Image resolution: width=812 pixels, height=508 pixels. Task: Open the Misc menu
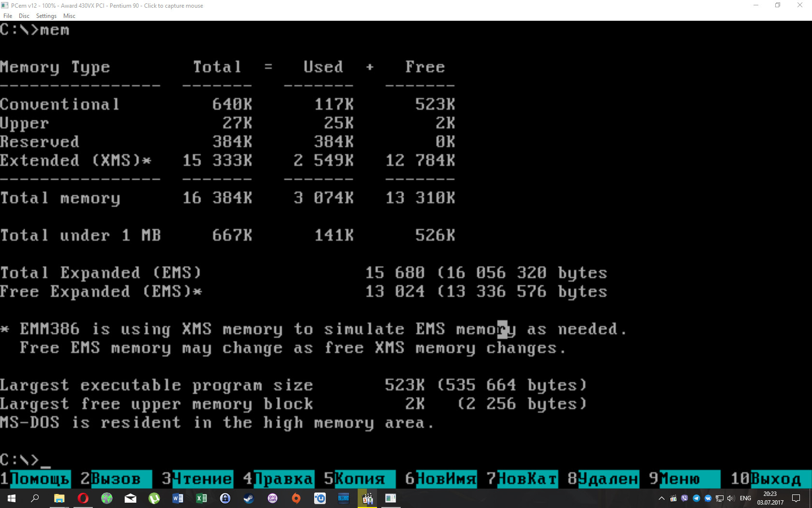click(x=69, y=16)
